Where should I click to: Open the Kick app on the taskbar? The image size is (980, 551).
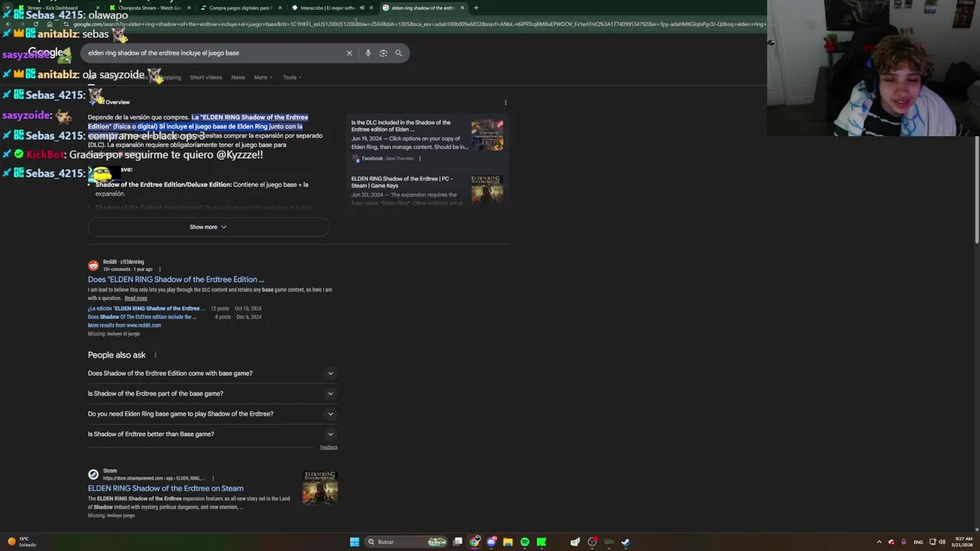(541, 542)
